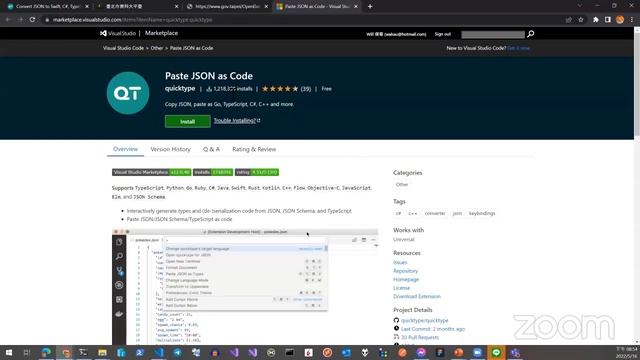Open a new browser tab
Image resolution: width=640 pixels, height=360 pixels.
point(370,7)
